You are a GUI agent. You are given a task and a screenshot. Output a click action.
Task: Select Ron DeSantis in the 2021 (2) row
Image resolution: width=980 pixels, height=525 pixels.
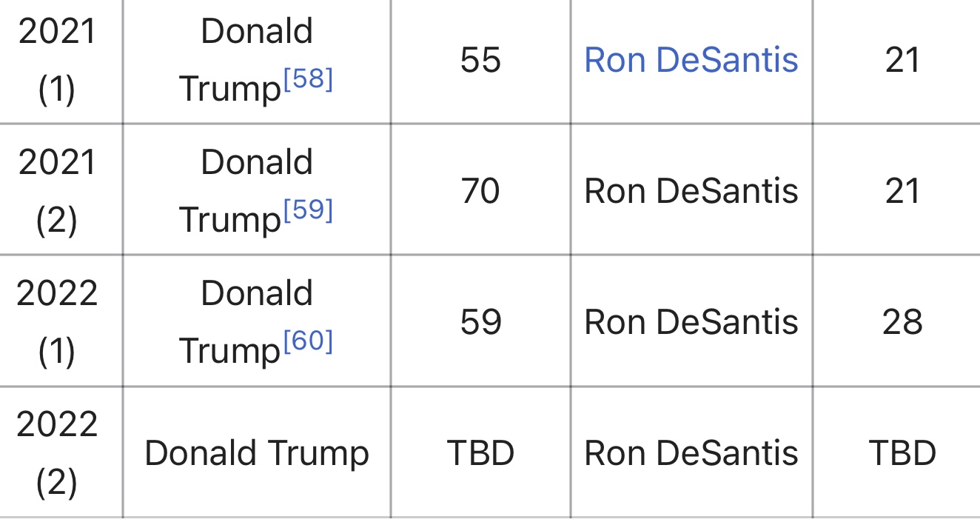[691, 191]
